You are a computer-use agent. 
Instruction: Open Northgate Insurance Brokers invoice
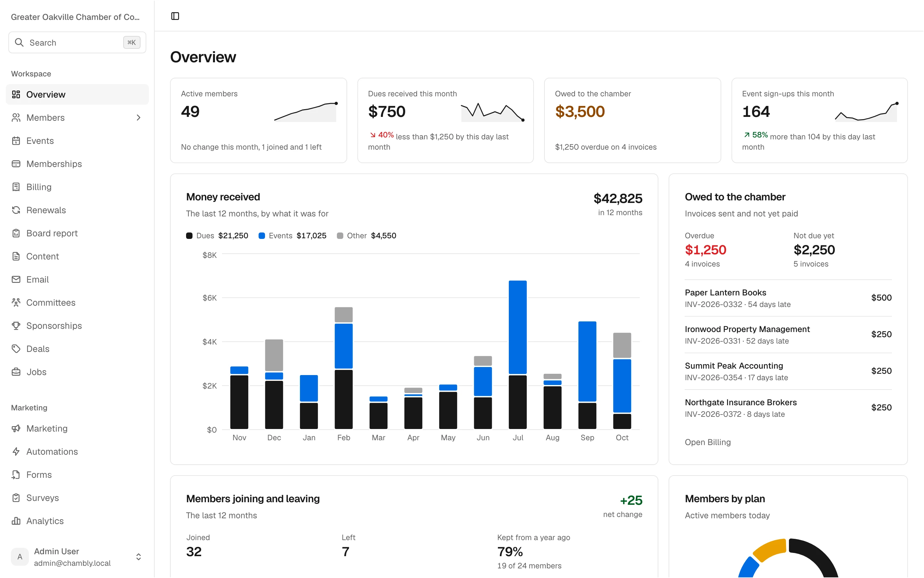(788, 408)
